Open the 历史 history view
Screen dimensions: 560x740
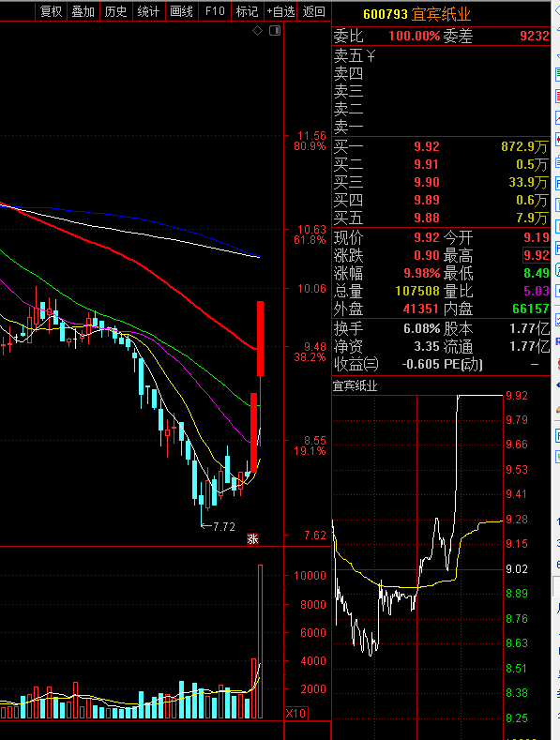pyautogui.click(x=115, y=11)
